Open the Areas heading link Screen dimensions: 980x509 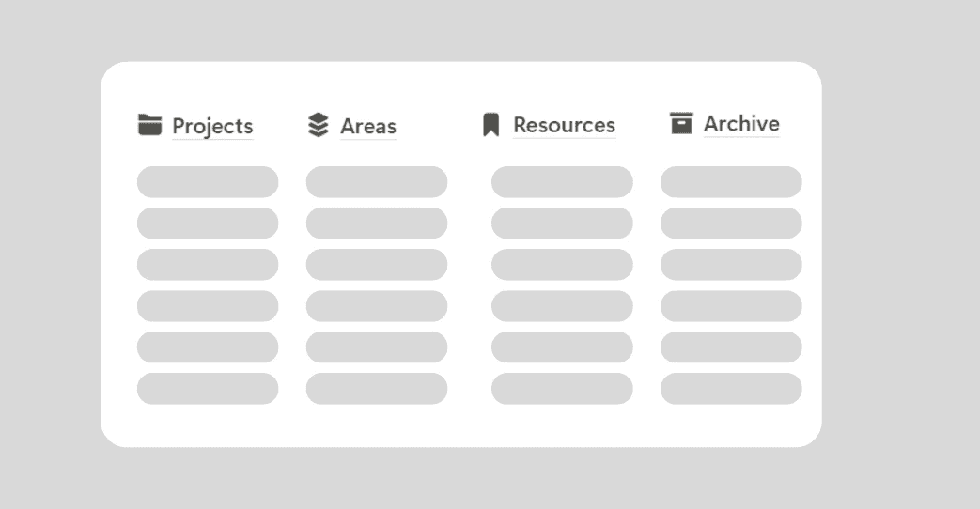coord(368,126)
